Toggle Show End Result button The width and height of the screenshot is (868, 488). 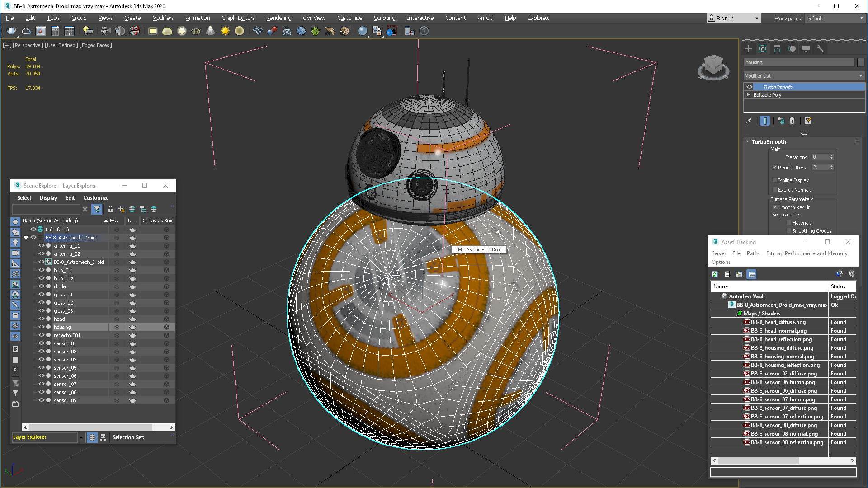(x=764, y=121)
